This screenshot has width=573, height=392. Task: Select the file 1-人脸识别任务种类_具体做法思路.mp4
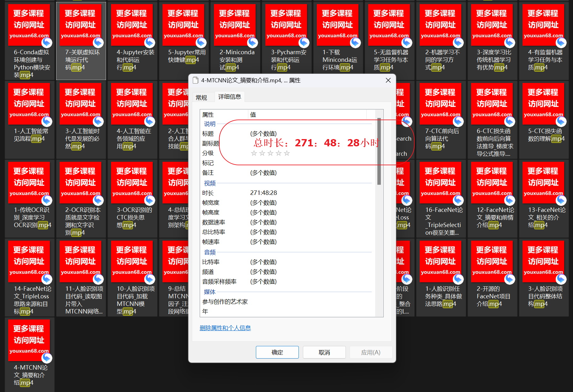[x=441, y=278]
